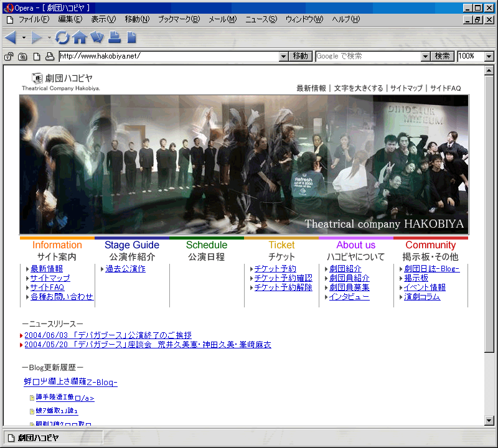Screen dimensions: 498x448
Task: Go to the Home page icon
Action: coord(80,37)
